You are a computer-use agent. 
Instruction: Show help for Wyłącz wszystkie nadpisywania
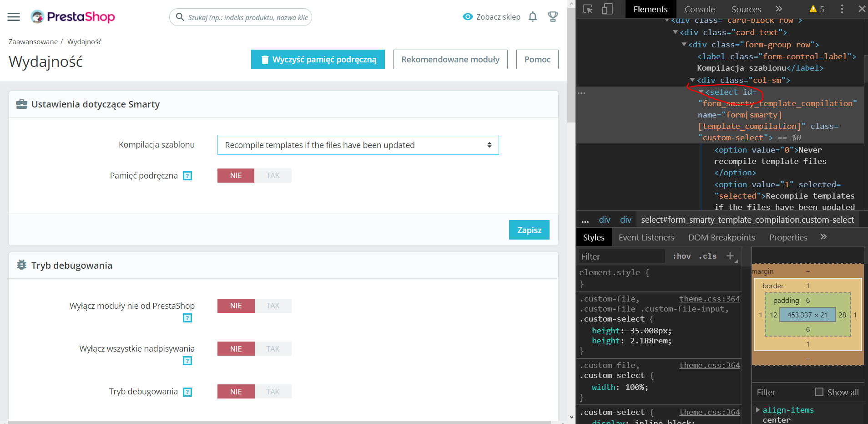pos(187,361)
